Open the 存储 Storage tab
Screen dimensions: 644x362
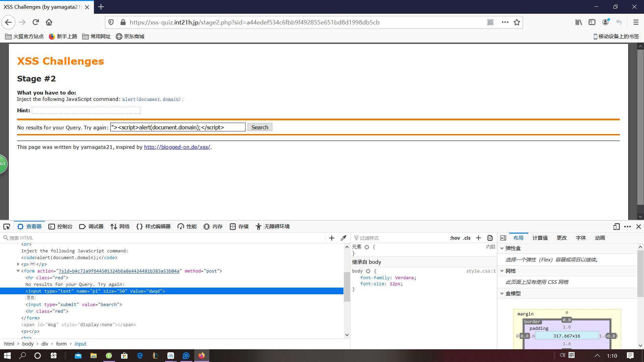tap(239, 227)
